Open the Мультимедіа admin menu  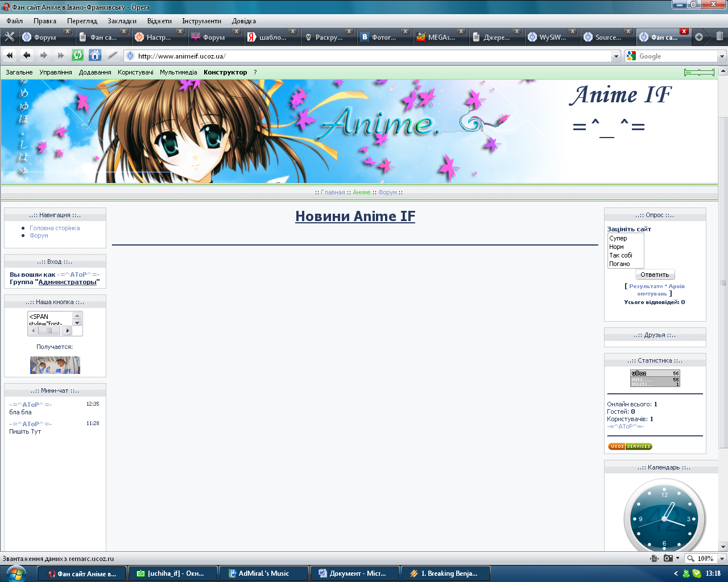178,72
